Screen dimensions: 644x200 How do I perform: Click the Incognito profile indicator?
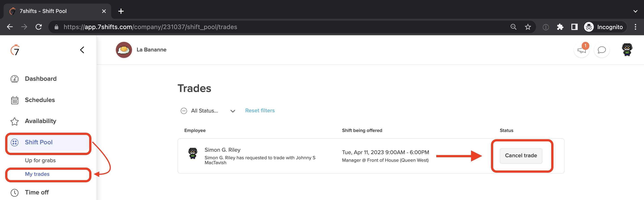[605, 27]
